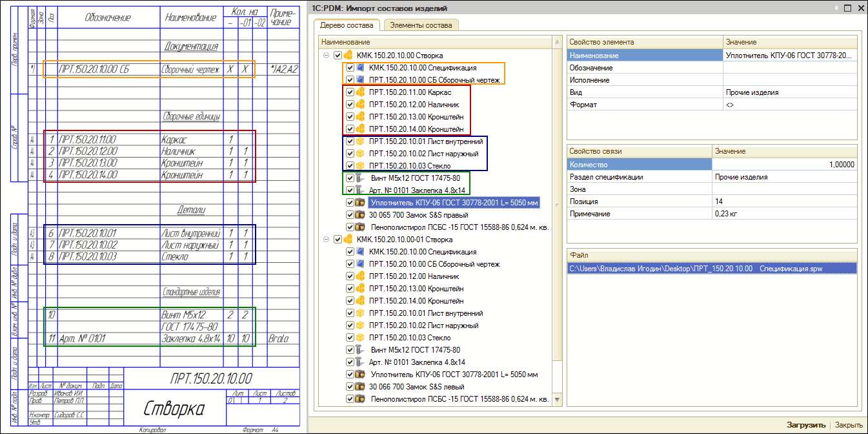Click the Примечание value 0,23 кг
Viewport: 868px width, 434px height.
785,214
